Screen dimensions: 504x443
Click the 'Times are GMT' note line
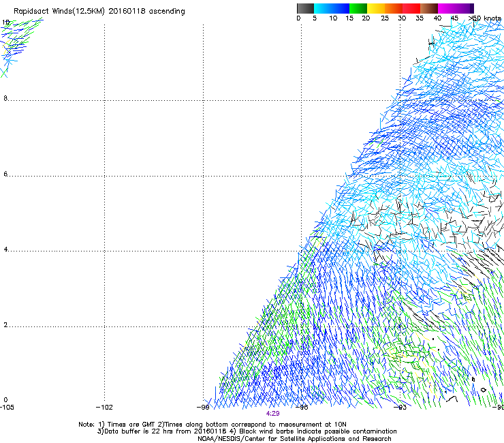pos(212,425)
